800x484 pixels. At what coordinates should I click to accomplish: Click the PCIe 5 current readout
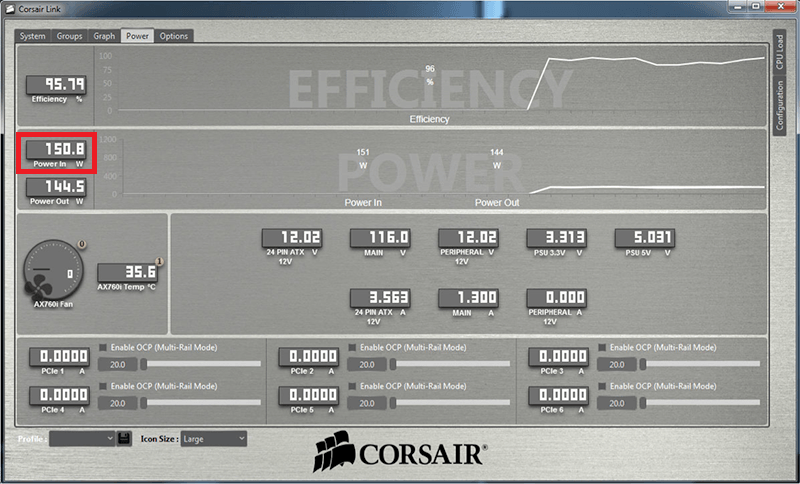pos(308,395)
